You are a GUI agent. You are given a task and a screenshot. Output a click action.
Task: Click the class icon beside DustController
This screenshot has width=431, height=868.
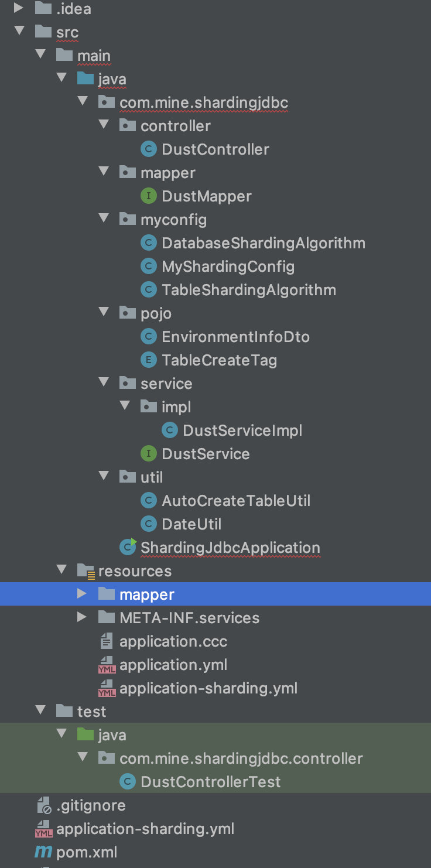(148, 149)
